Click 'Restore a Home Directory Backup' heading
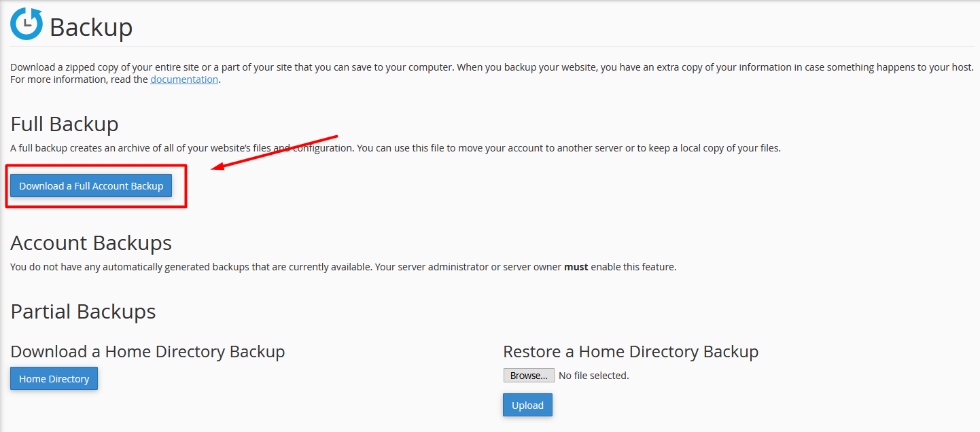 tap(630, 352)
